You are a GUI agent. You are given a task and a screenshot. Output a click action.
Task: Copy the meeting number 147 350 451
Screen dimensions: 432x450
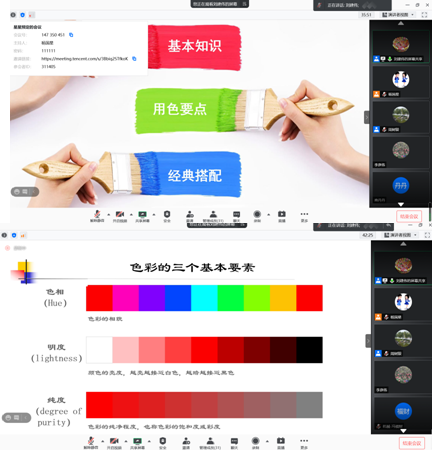pyautogui.click(x=71, y=35)
